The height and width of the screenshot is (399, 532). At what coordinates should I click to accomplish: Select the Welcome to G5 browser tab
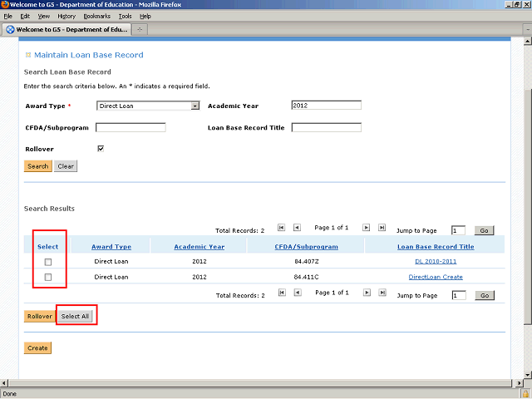pyautogui.click(x=66, y=30)
